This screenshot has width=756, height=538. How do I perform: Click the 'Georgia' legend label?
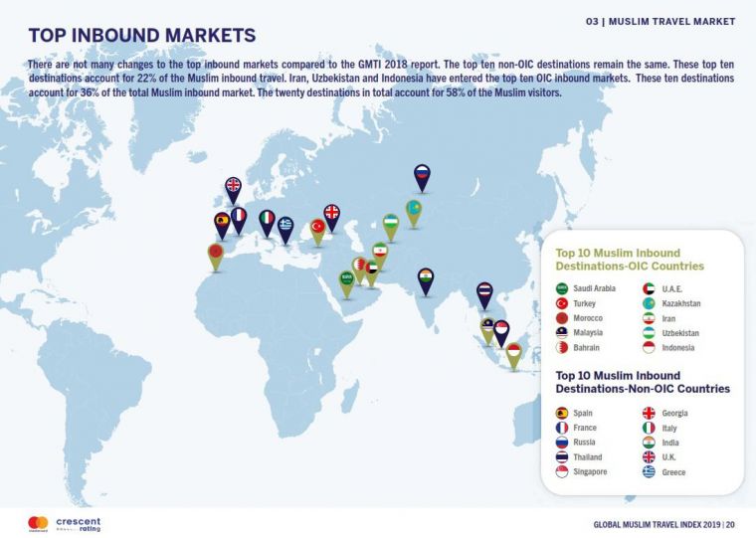674,413
